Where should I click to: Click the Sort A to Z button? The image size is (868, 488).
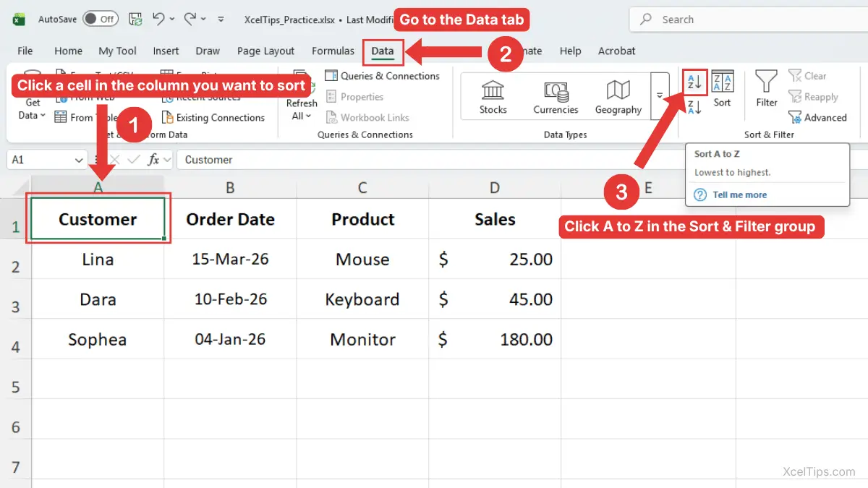click(694, 82)
